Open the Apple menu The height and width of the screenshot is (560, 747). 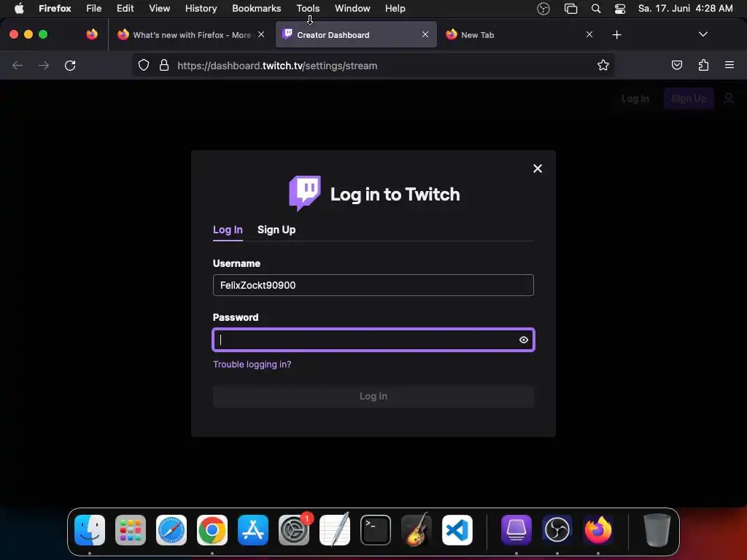tap(19, 8)
